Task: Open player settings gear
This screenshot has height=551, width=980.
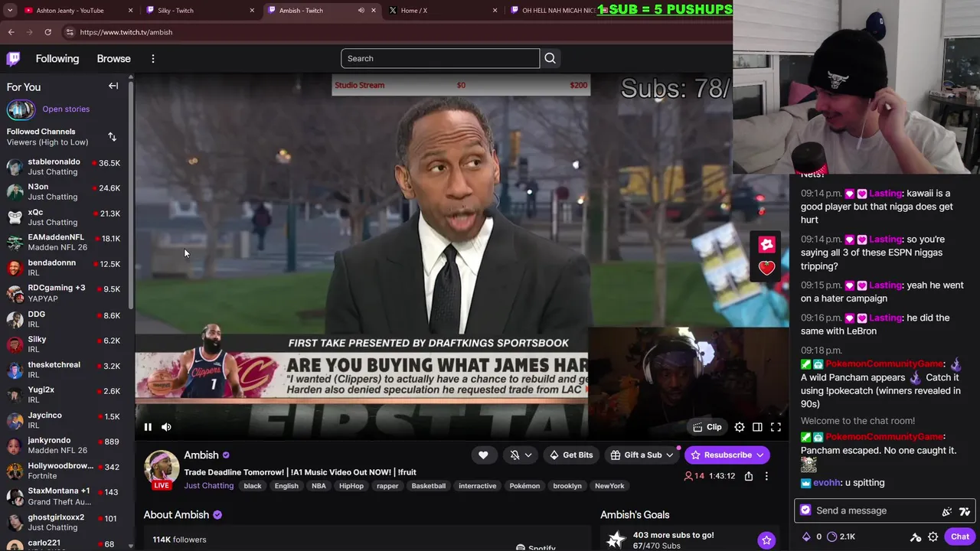Action: pos(740,427)
